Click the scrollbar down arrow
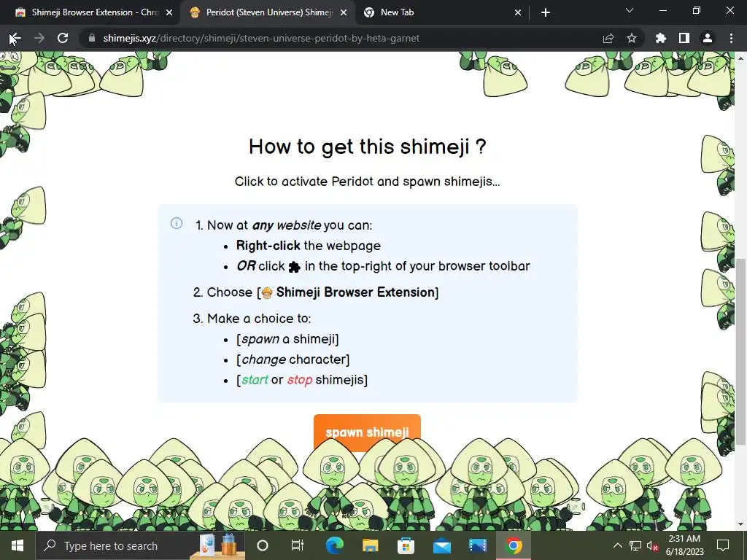The width and height of the screenshot is (747, 560). [740, 524]
